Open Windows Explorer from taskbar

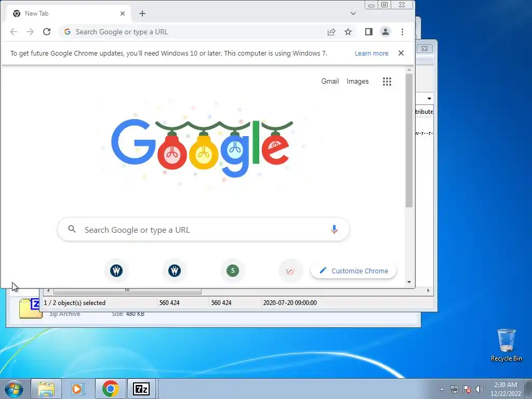[46, 389]
